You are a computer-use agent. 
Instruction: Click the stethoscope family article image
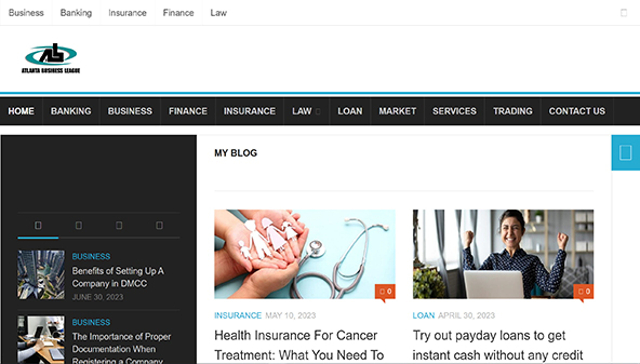(305, 254)
